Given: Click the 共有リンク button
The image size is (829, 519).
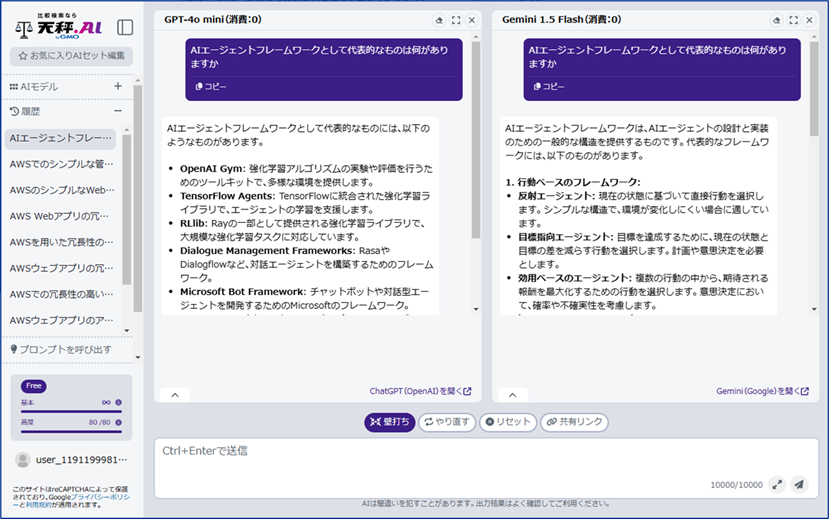Looking at the screenshot, I should [x=574, y=422].
